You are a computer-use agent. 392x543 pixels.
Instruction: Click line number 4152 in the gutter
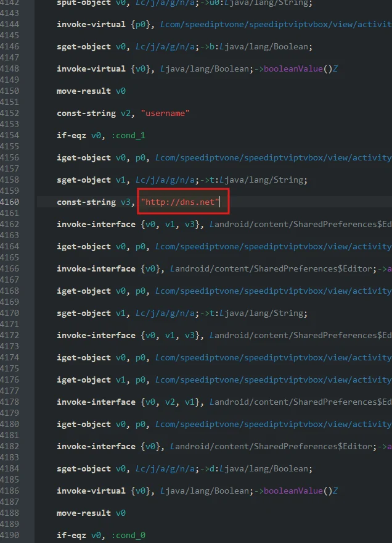10,114
